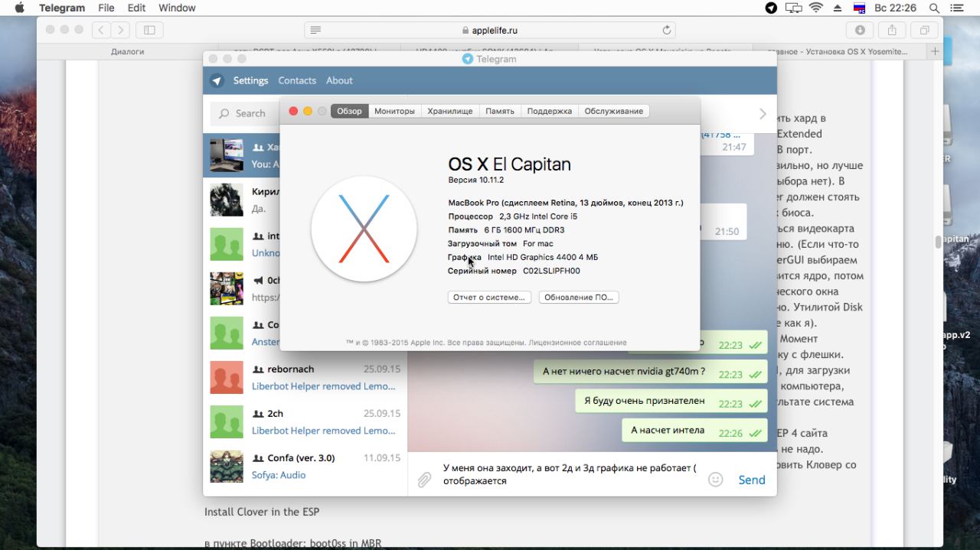Open the Лицензионное соглашение link
Image resolution: width=980 pixels, height=550 pixels.
coord(580,343)
